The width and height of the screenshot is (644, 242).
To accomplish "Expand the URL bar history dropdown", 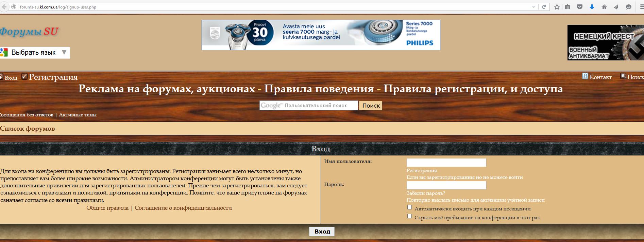I will (x=533, y=7).
